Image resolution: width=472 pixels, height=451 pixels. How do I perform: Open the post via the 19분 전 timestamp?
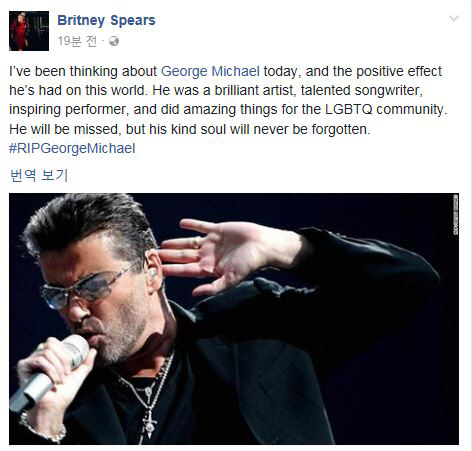[78, 41]
